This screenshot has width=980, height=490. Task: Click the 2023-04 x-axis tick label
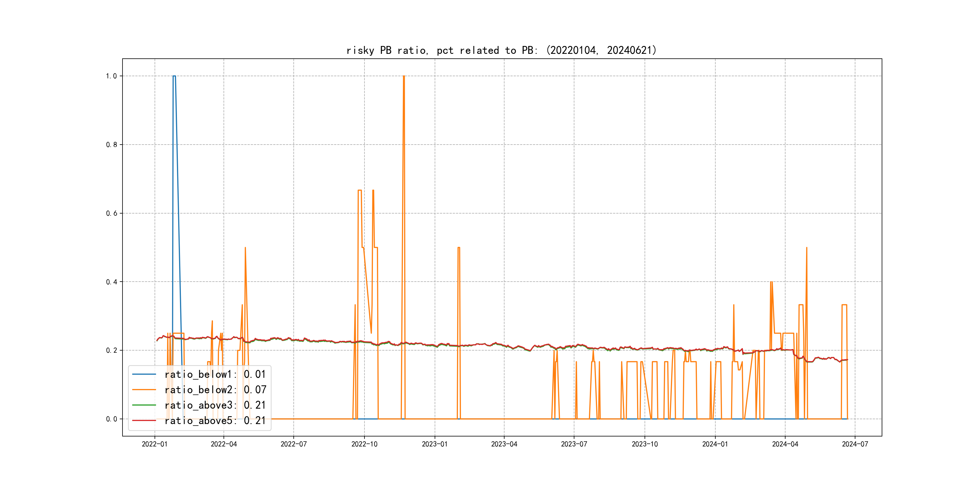coord(504,444)
